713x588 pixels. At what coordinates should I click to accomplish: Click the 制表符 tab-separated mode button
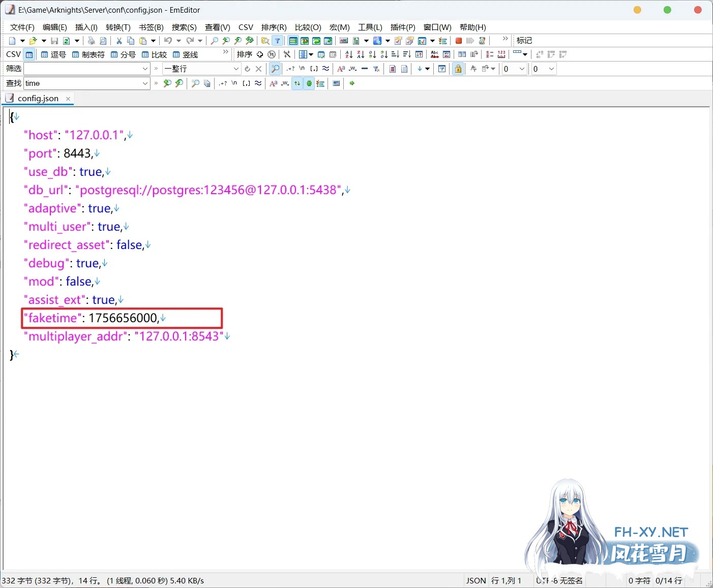[88, 54]
